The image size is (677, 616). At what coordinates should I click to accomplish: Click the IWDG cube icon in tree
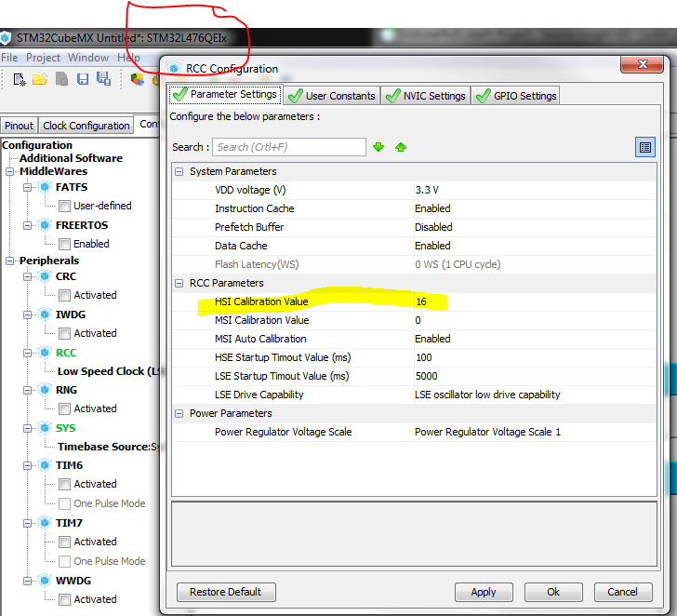tap(45, 315)
